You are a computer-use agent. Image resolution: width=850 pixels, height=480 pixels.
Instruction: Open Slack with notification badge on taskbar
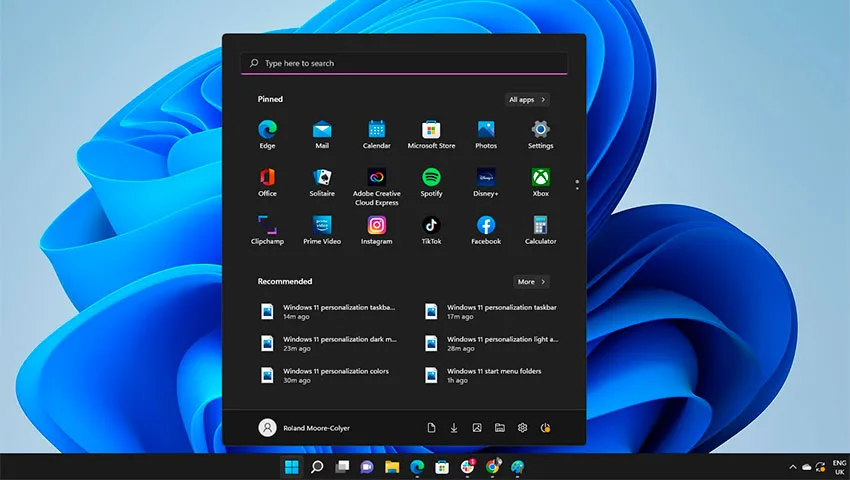[467, 467]
